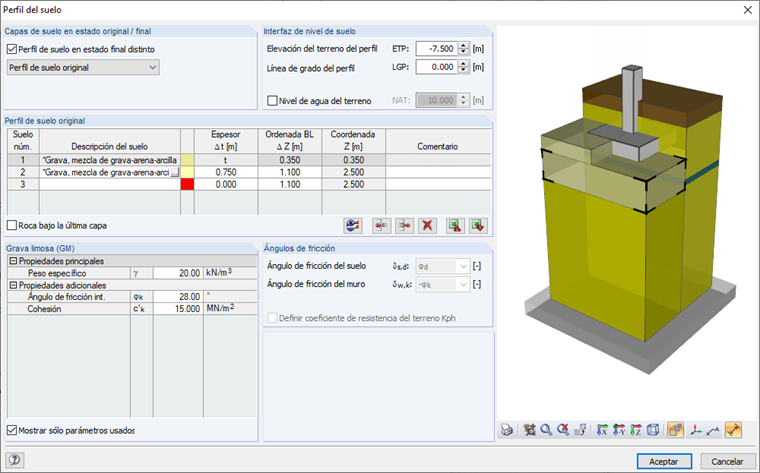
Task: Click row number 1 in soil table
Action: [23, 160]
